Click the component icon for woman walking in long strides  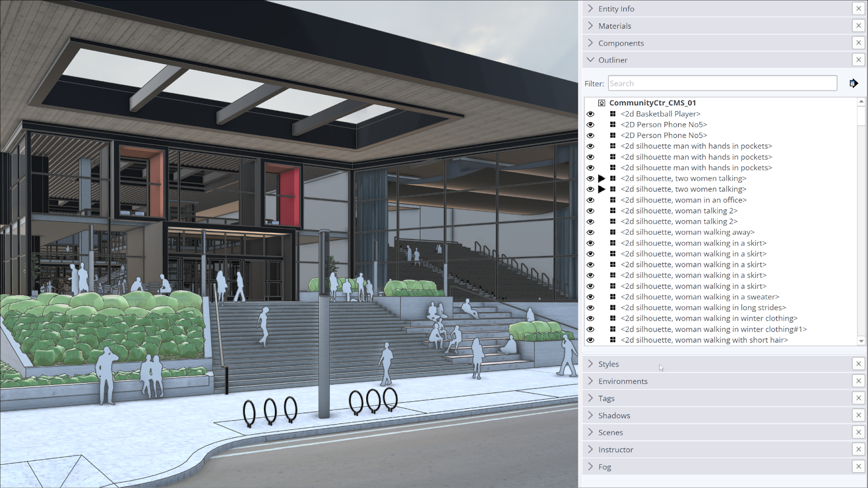[612, 307]
